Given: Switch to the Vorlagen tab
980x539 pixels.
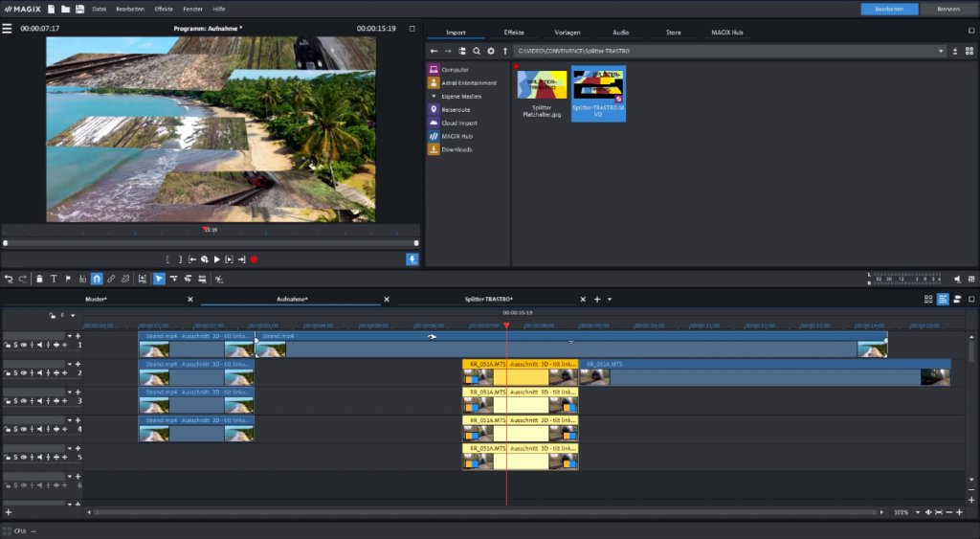Looking at the screenshot, I should coord(568,33).
